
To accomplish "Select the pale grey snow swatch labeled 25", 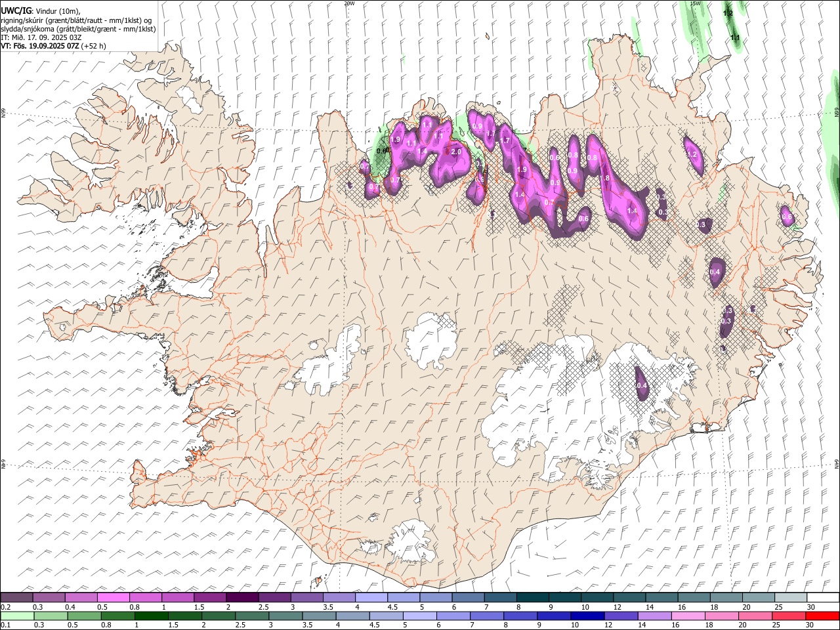I will point(791,597).
